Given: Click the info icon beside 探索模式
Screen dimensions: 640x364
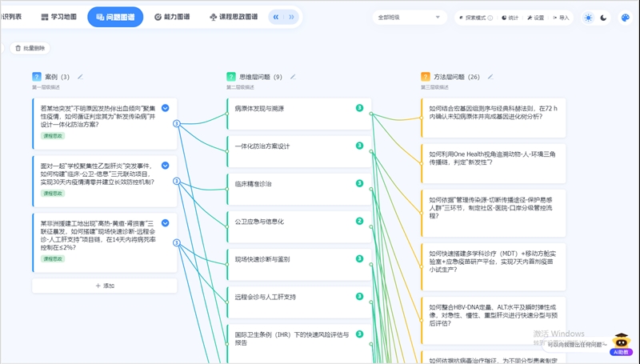Looking at the screenshot, I should click(490, 18).
